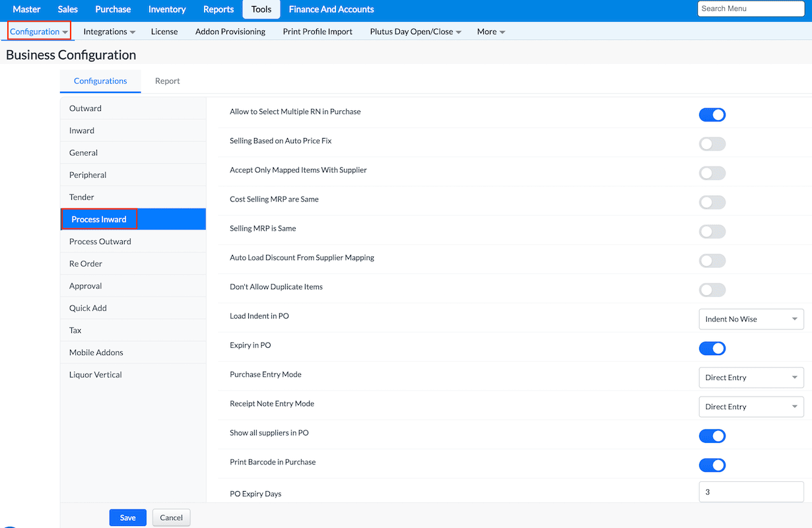Image resolution: width=812 pixels, height=528 pixels.
Task: Enable Auto Load Discount From Supplier Mapping
Action: point(712,261)
